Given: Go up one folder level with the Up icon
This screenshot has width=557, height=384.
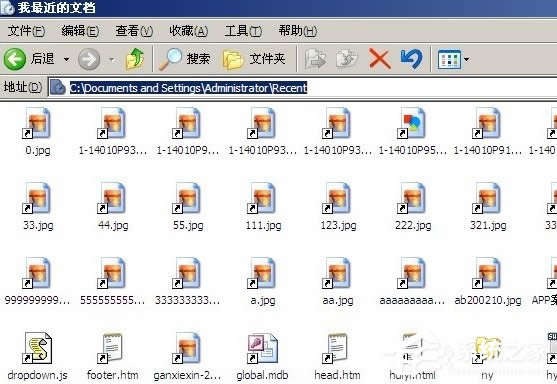Looking at the screenshot, I should pyautogui.click(x=135, y=59).
